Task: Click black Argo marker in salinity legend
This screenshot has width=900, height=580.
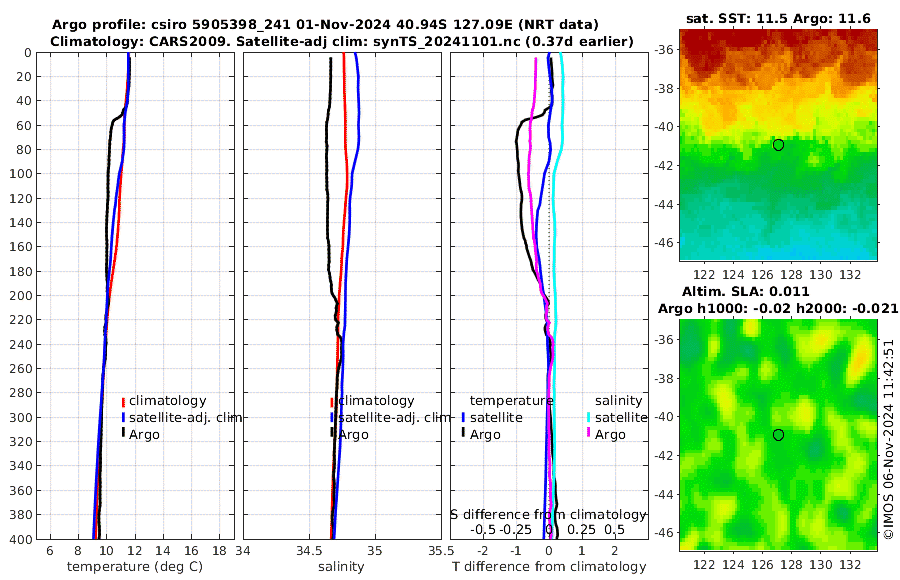Action: (332, 433)
